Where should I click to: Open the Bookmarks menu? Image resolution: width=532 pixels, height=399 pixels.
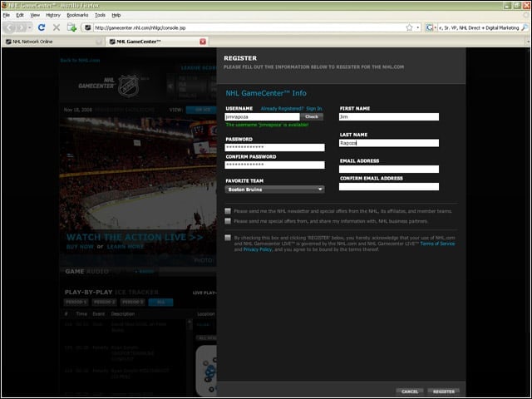click(77, 15)
